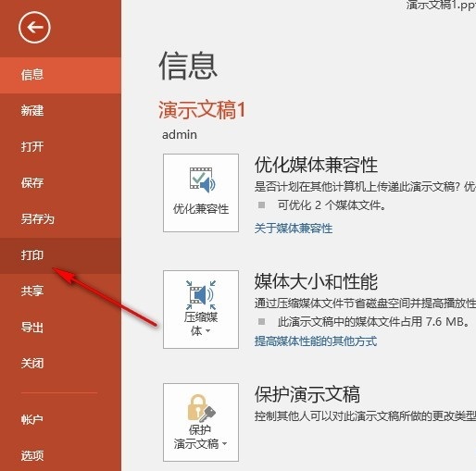Click 关闭 in the sidebar
Image resolution: width=476 pixels, height=471 pixels.
point(60,364)
